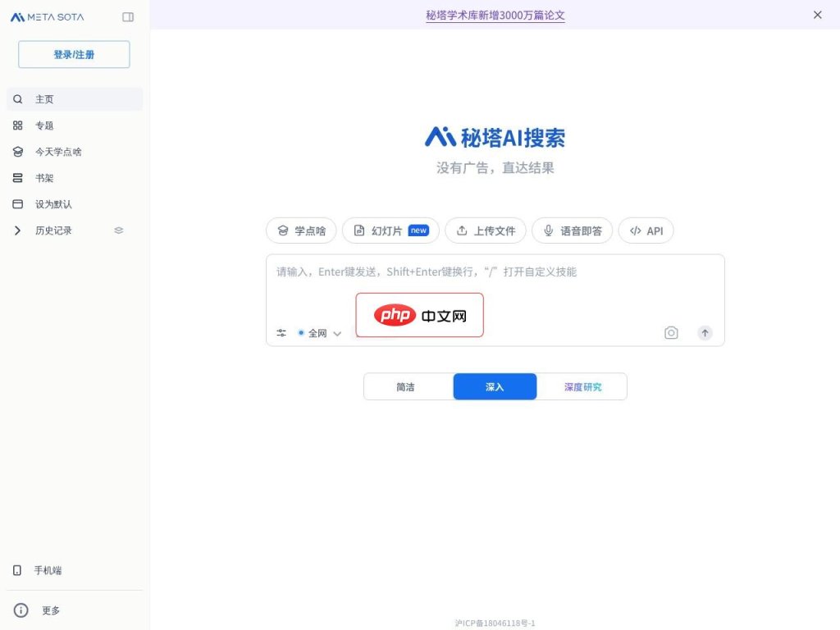This screenshot has width=840, height=630.
Task: Click the 今天学点啥 graduation cap icon
Action: pyautogui.click(x=18, y=152)
